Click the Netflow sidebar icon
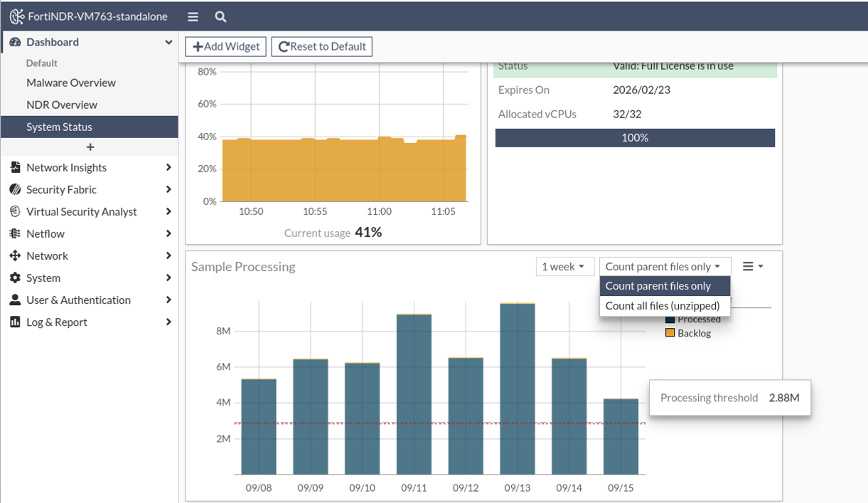The width and height of the screenshot is (868, 503). [x=15, y=233]
